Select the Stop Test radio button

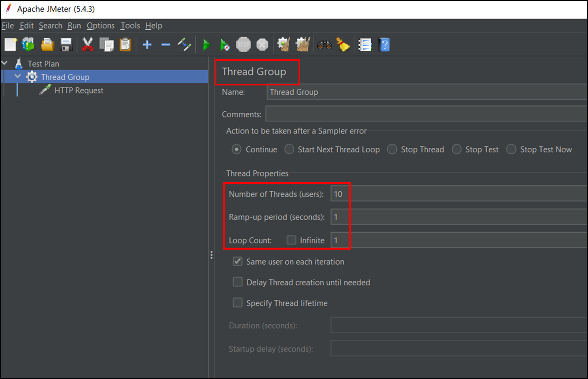tap(456, 149)
